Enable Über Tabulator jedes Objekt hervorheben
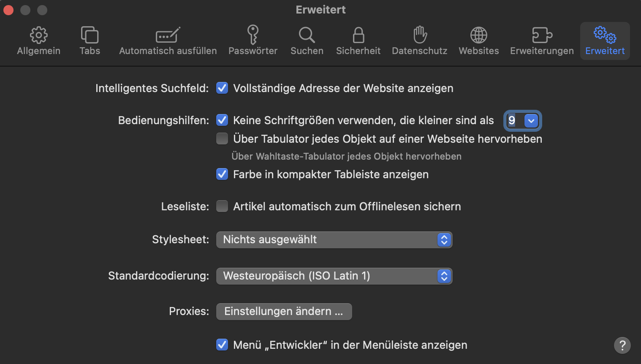The image size is (641, 364). pos(222,139)
